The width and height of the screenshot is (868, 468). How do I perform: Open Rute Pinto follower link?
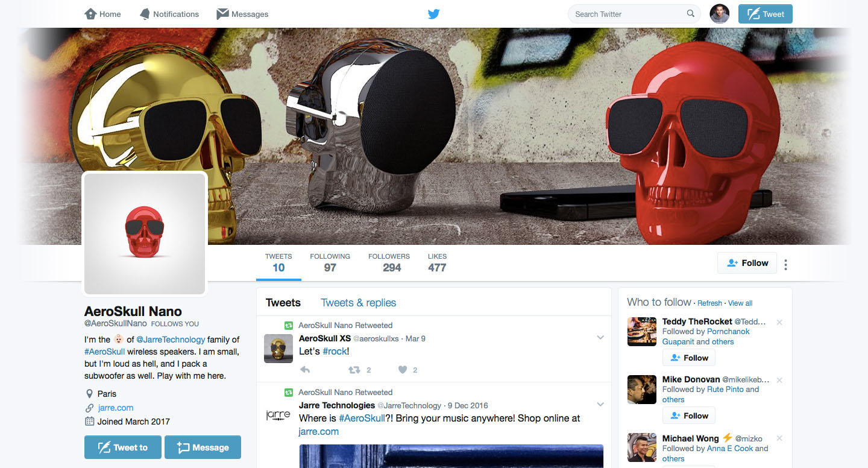click(x=725, y=390)
